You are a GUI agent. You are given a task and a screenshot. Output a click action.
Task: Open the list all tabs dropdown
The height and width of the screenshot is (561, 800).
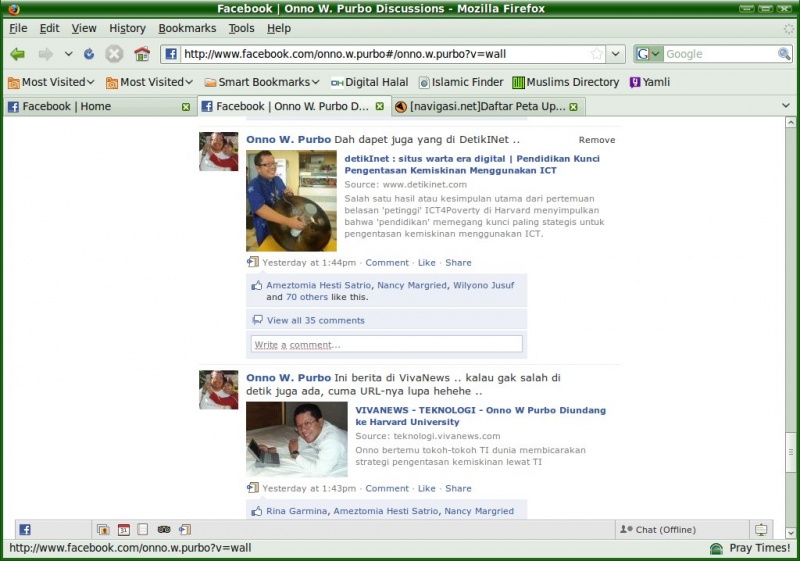[785, 105]
